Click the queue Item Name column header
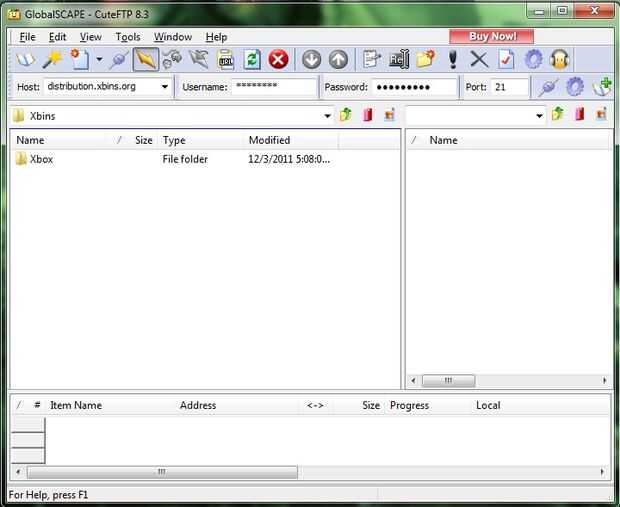620x507 pixels. [112, 405]
